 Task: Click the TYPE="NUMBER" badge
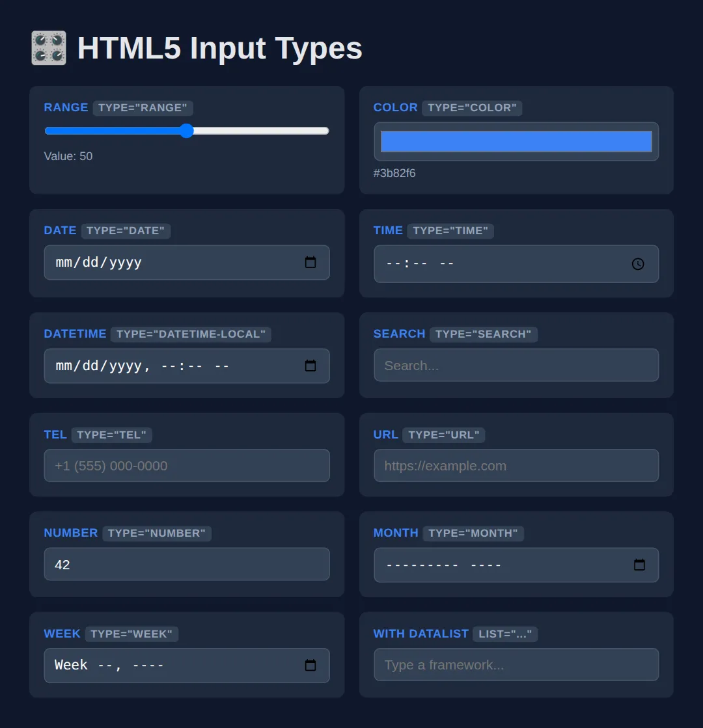click(157, 533)
